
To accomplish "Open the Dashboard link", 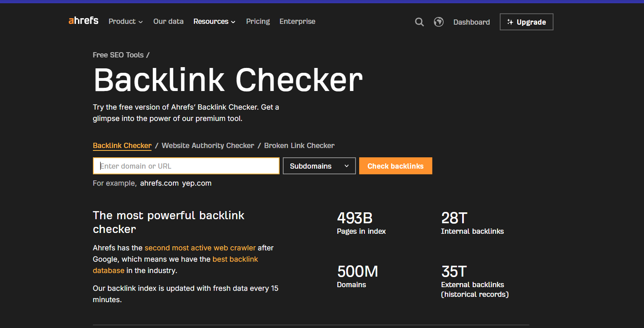I will (471, 22).
